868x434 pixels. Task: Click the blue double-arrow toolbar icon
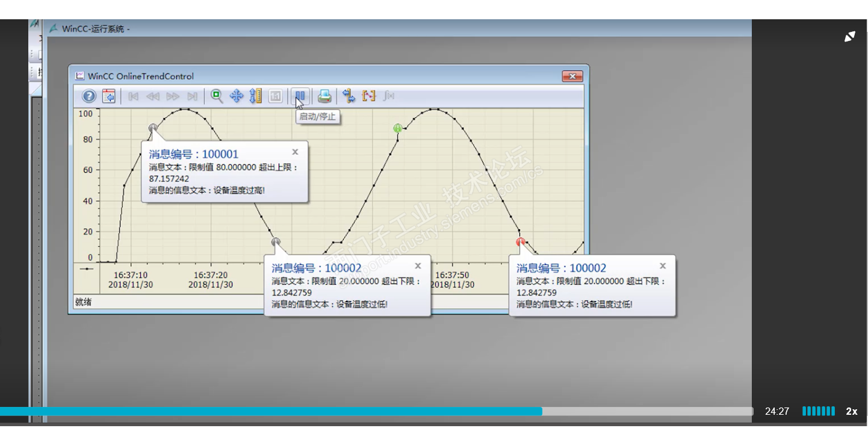coord(349,96)
